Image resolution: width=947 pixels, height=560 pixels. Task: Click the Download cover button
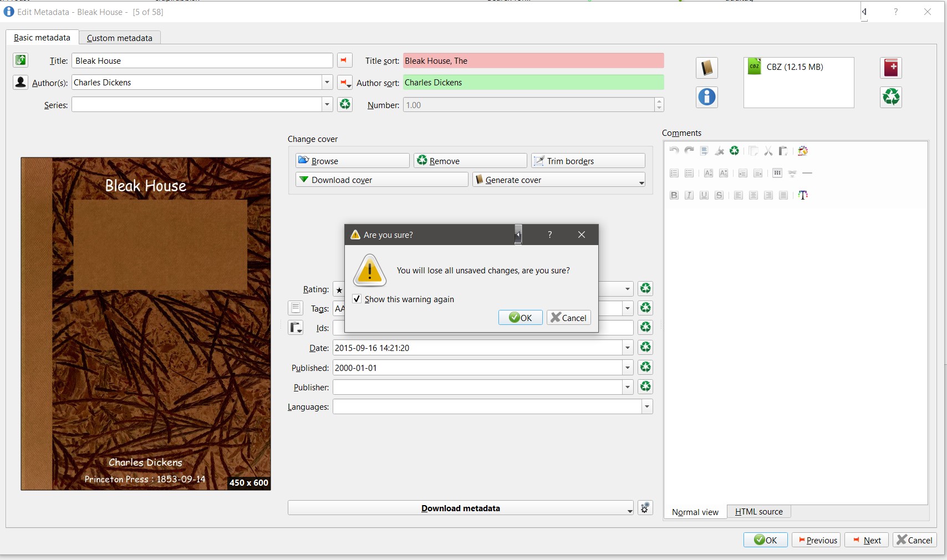pyautogui.click(x=382, y=180)
